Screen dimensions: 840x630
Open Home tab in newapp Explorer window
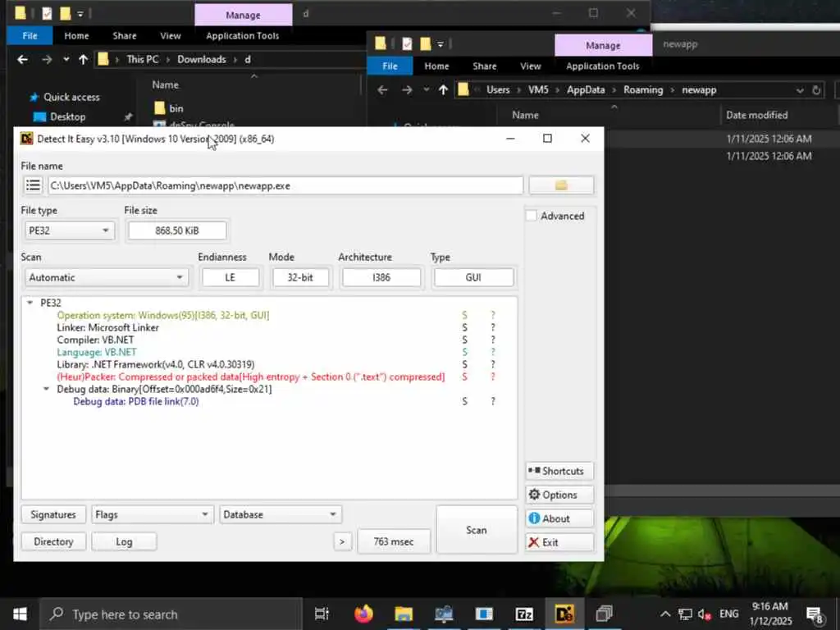(x=436, y=66)
